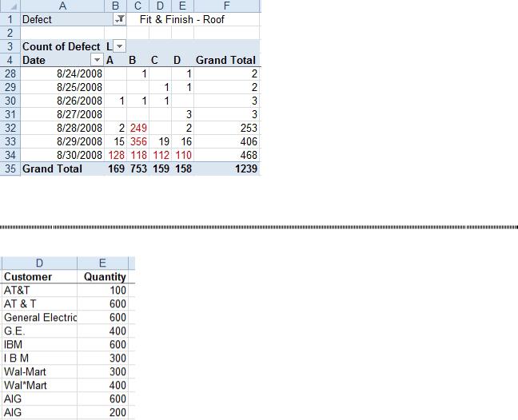Click the red 110 value cell
This screenshot has width=518, height=420.
click(x=182, y=155)
